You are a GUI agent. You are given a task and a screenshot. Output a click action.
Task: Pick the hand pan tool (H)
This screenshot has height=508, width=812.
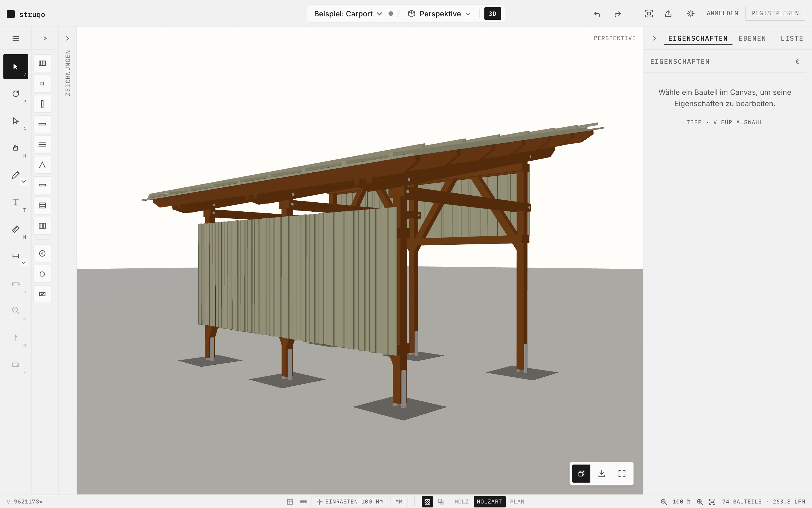(16, 148)
